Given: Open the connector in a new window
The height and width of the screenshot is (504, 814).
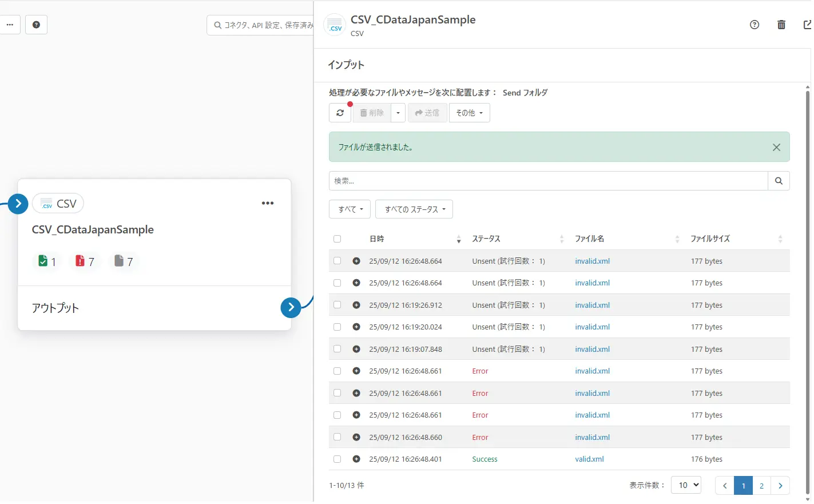Looking at the screenshot, I should pyautogui.click(x=807, y=25).
